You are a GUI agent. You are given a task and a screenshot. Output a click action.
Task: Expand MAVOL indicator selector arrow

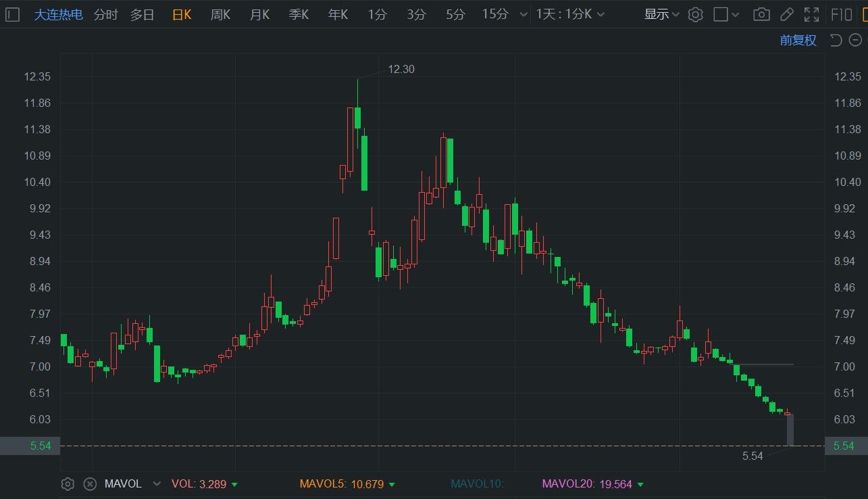(x=157, y=484)
